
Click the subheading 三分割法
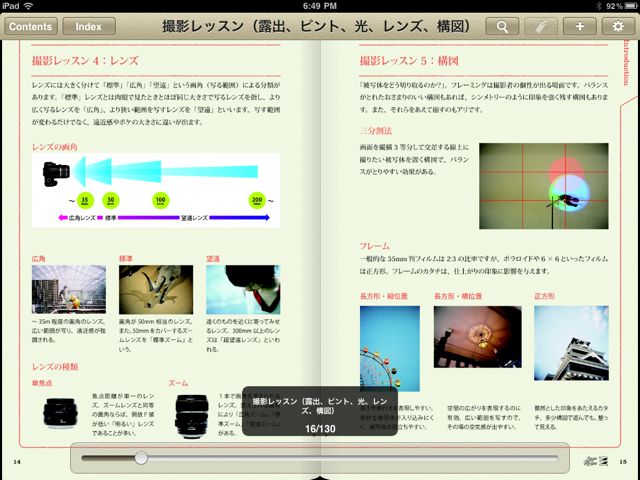[x=376, y=131]
